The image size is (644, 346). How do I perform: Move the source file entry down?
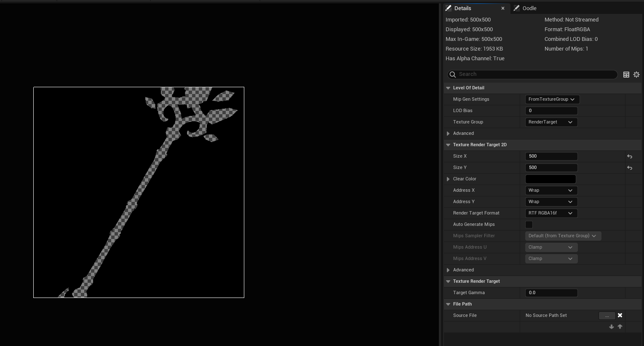click(612, 327)
